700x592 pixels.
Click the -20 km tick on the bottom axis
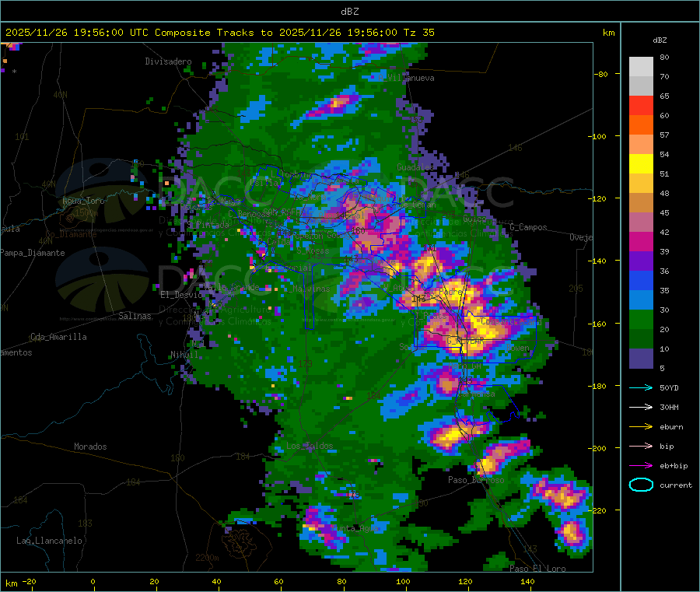30,582
